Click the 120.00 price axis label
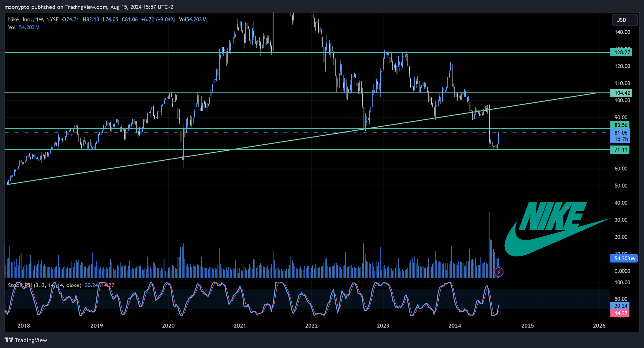This screenshot has height=348, width=644. tap(622, 66)
